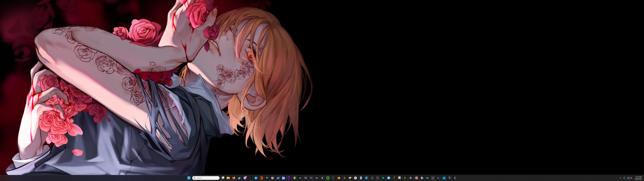This screenshot has height=181, width=644.
Task: Launch Firefox from the taskbar
Action: (x=234, y=178)
